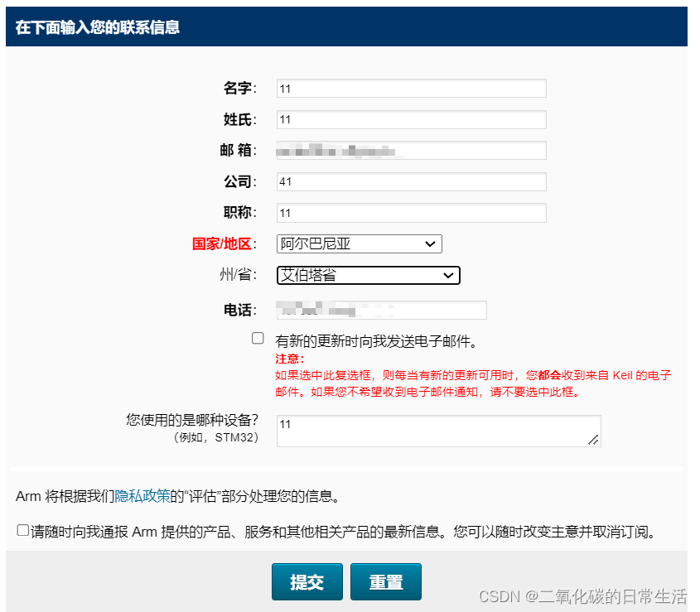700x612 pixels.
Task: Click the 您使用的是哪种设备 label
Action: [x=192, y=420]
